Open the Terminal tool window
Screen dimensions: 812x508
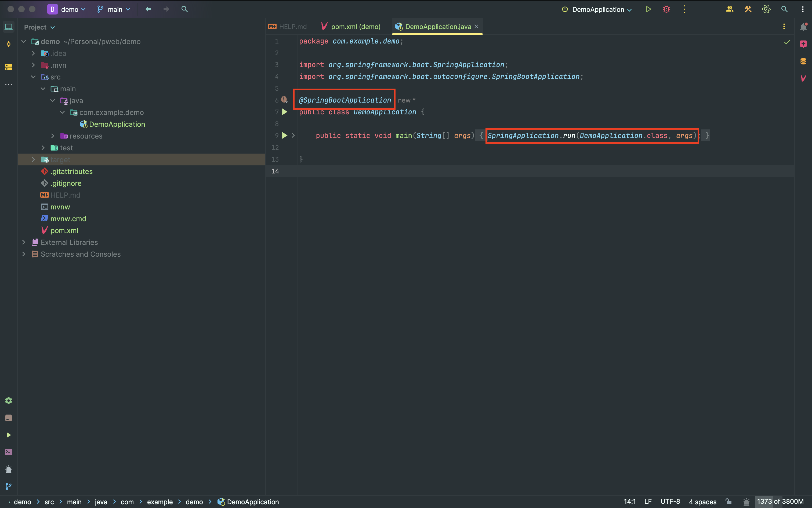tap(8, 452)
